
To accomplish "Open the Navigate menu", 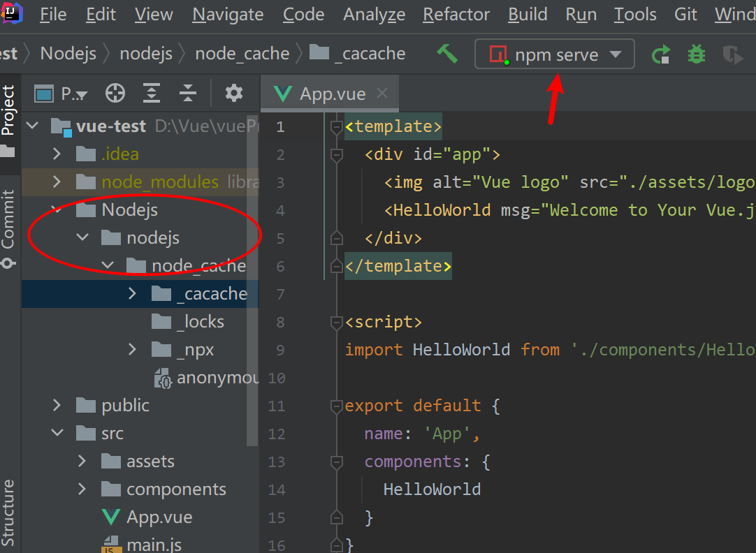I will pyautogui.click(x=228, y=15).
